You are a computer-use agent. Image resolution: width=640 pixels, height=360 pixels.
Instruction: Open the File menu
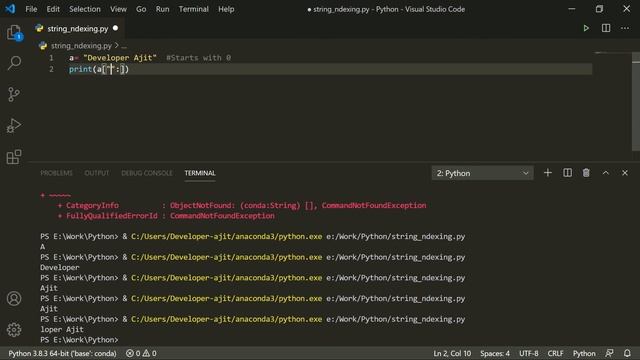[x=31, y=9]
